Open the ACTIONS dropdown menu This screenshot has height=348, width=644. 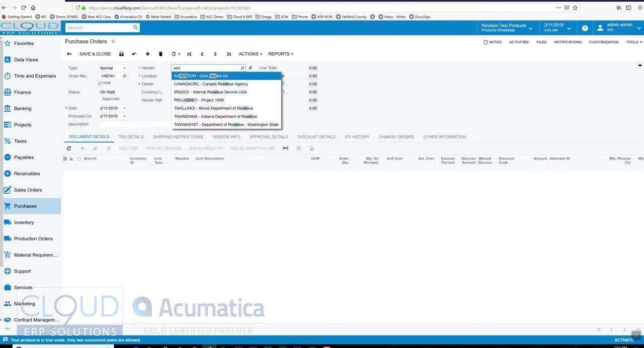pyautogui.click(x=250, y=54)
